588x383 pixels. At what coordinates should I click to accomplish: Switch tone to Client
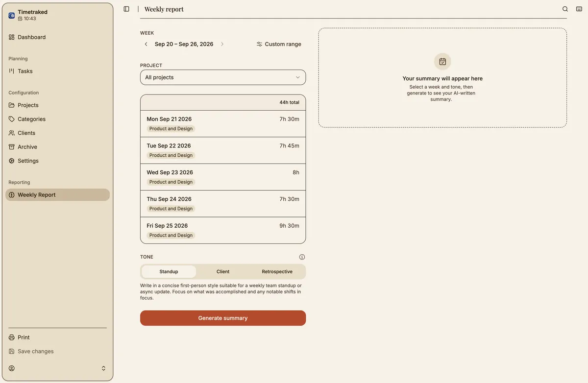[223, 272]
